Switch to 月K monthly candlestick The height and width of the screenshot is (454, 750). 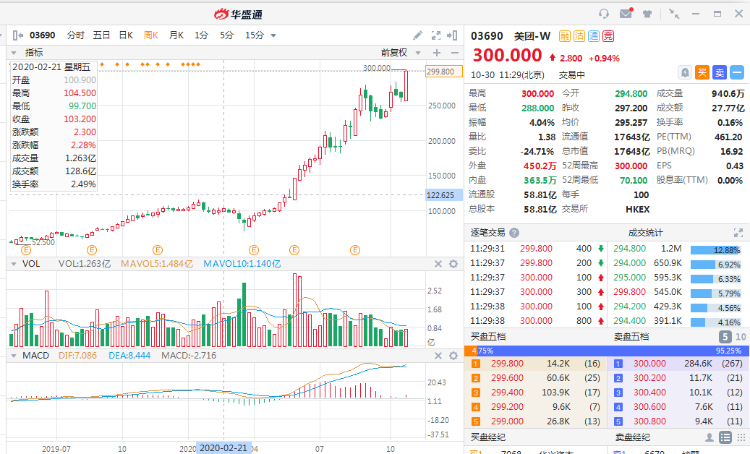click(176, 35)
